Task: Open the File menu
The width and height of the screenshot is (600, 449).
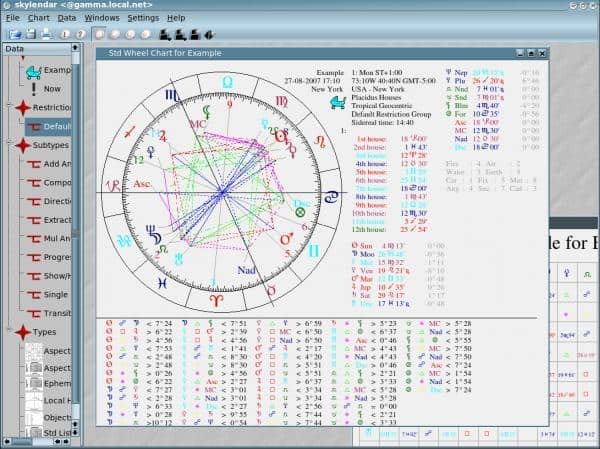Action: point(13,18)
